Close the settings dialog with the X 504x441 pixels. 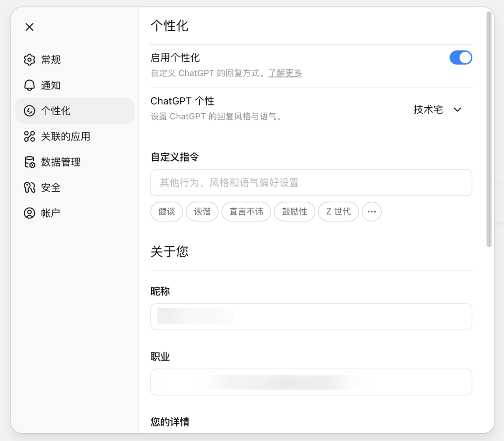click(29, 27)
